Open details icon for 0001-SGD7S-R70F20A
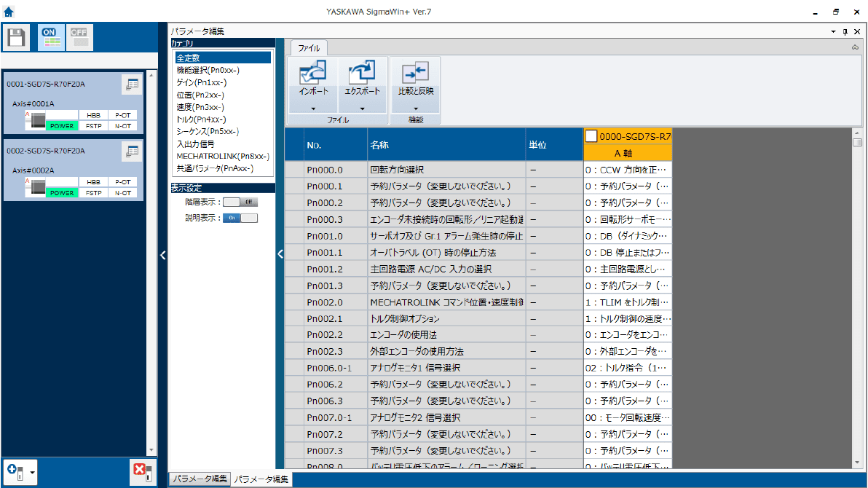The width and height of the screenshot is (868, 488). tap(132, 84)
